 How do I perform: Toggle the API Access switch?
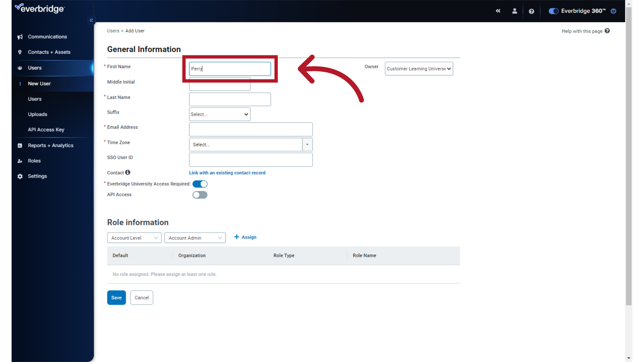200,194
